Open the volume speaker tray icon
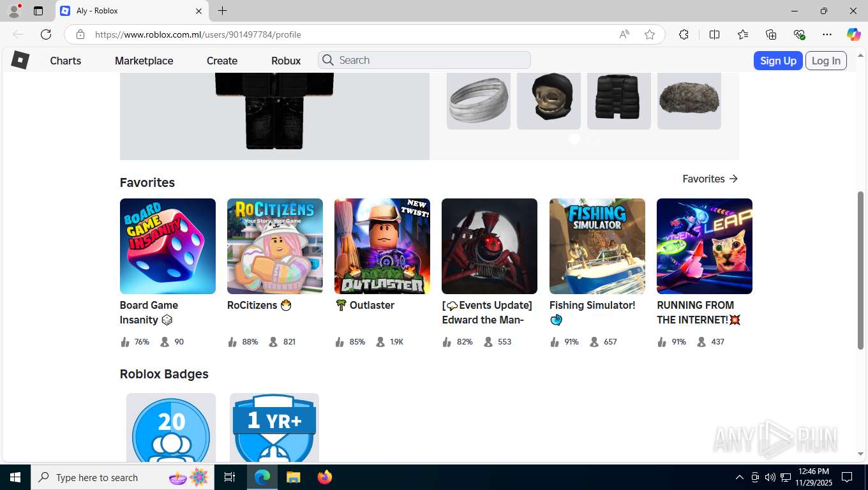This screenshot has width=868, height=490. tap(770, 477)
